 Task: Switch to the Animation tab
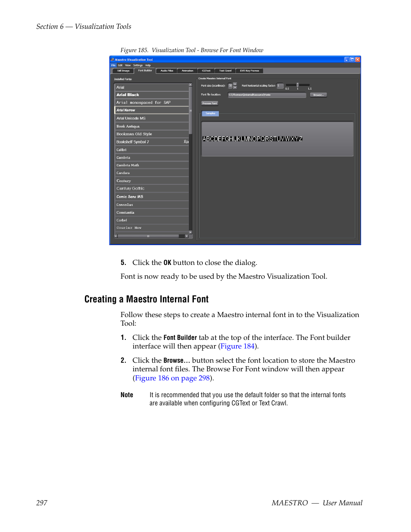point(187,71)
